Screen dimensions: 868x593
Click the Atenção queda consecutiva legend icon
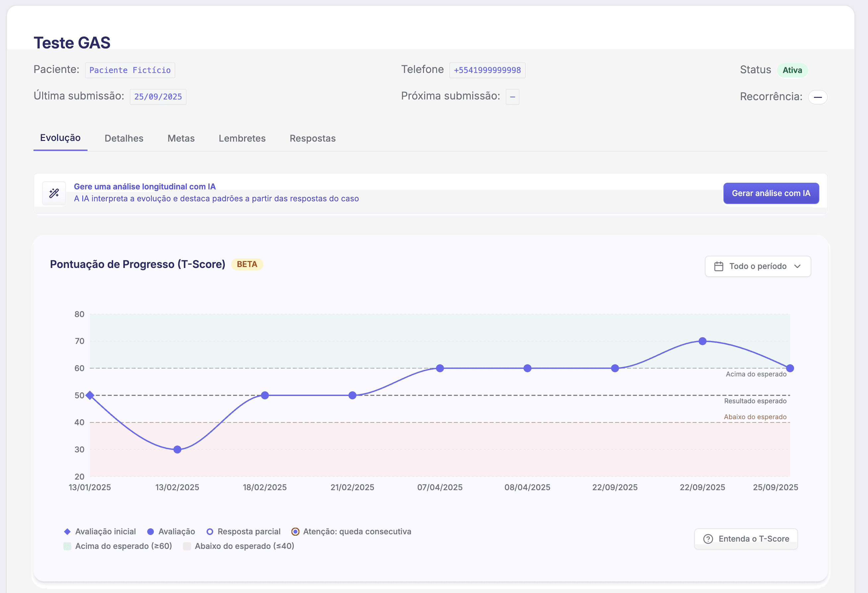(295, 531)
